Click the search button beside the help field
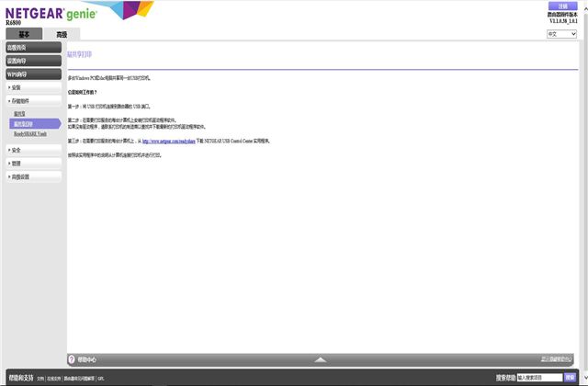 [x=570, y=378]
